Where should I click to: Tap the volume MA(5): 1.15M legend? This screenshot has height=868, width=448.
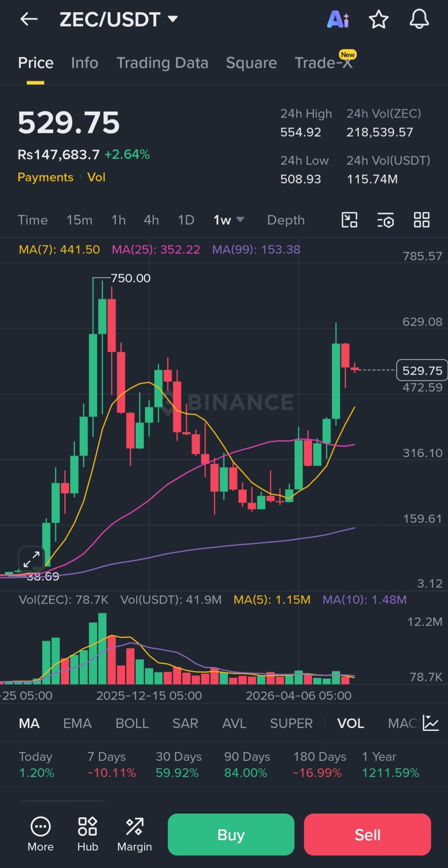(272, 599)
